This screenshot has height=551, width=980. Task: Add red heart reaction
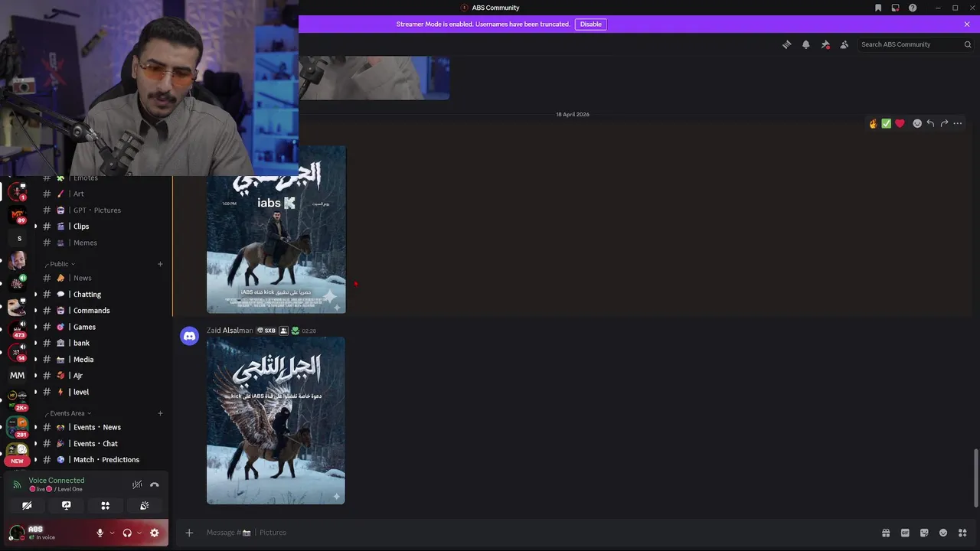pos(900,123)
